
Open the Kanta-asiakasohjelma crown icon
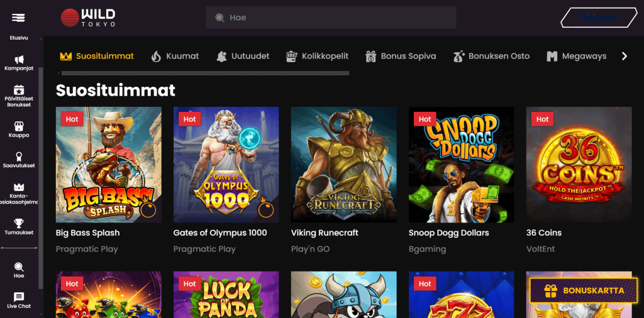pyautogui.click(x=19, y=187)
